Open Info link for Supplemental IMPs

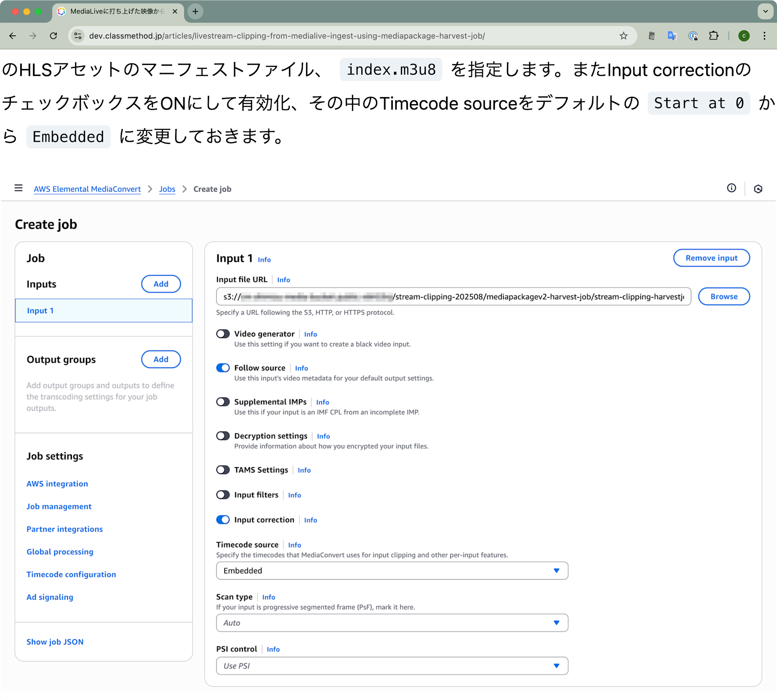pos(322,402)
